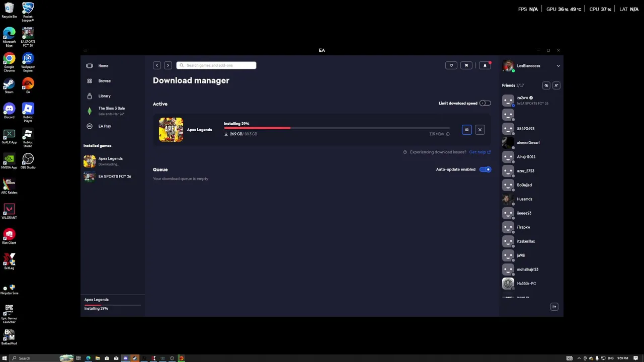Open notifications bell icon

click(x=485, y=65)
